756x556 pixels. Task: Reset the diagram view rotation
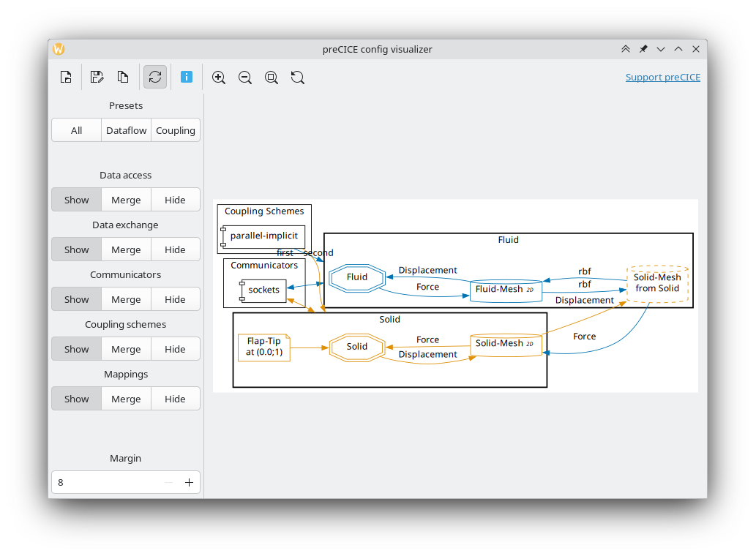(297, 77)
